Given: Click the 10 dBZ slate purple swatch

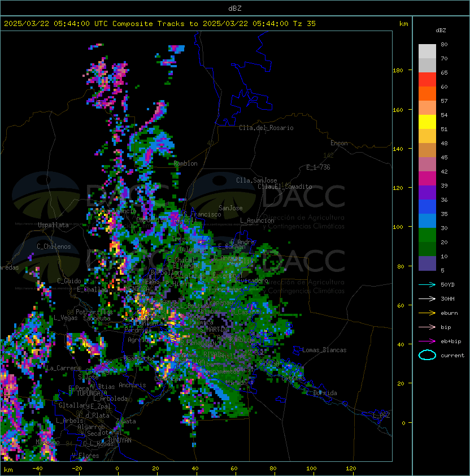Looking at the screenshot, I should (427, 263).
